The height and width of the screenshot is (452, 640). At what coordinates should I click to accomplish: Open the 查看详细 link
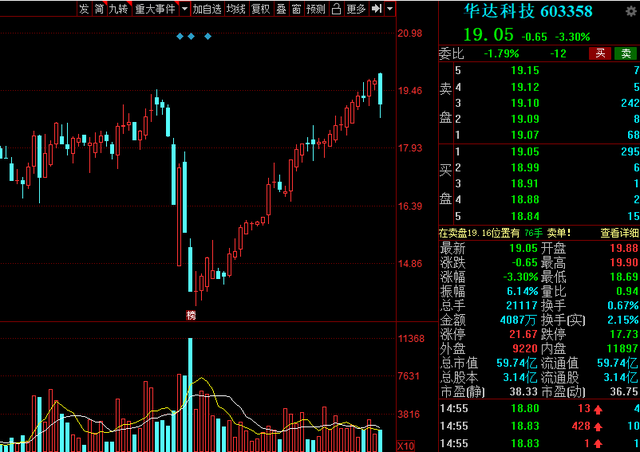tap(619, 233)
